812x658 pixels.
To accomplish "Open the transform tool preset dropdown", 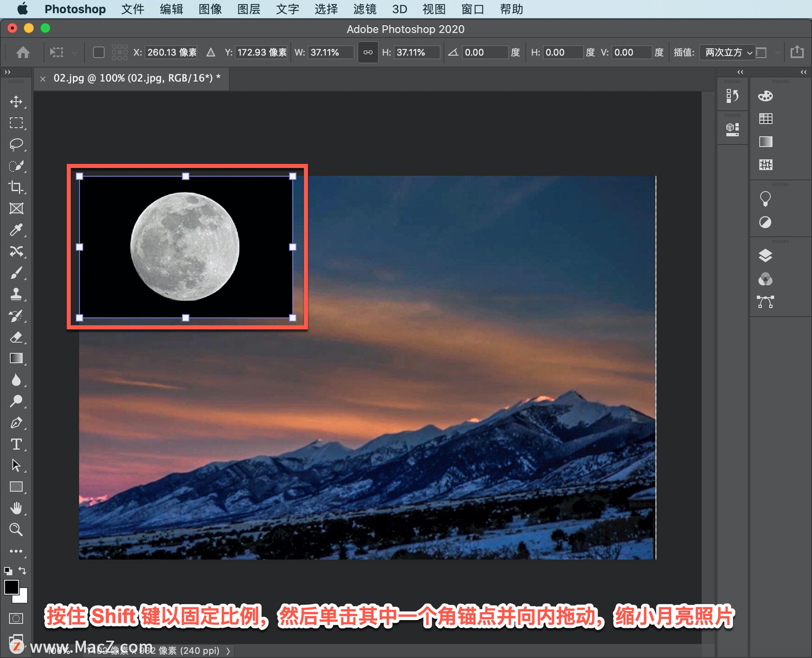I will [63, 52].
